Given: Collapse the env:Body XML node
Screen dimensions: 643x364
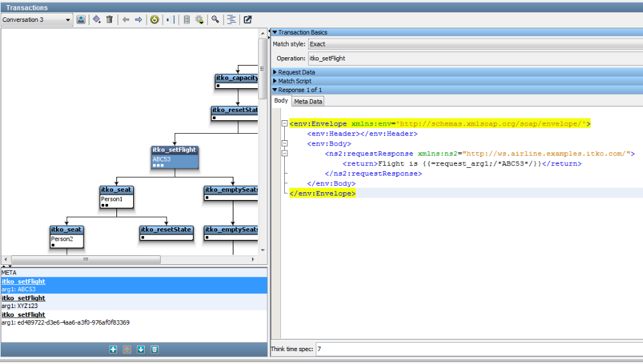Looking at the screenshot, I should point(285,144).
